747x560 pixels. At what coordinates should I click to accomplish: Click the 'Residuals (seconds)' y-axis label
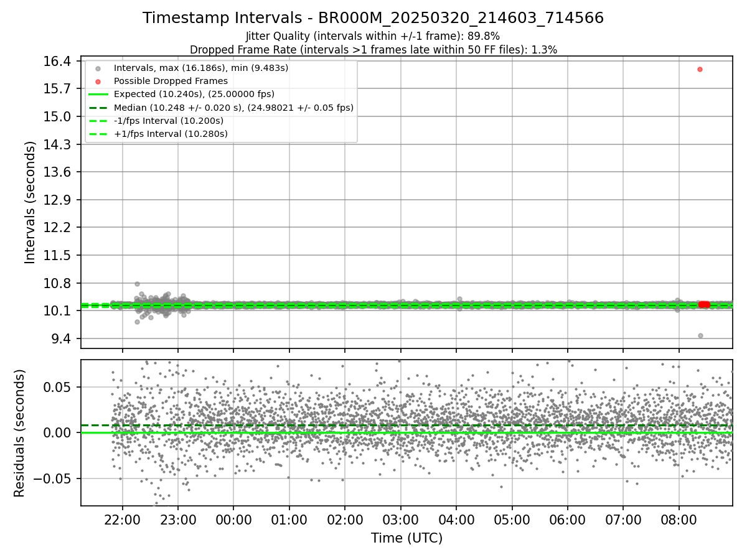tap(20, 433)
